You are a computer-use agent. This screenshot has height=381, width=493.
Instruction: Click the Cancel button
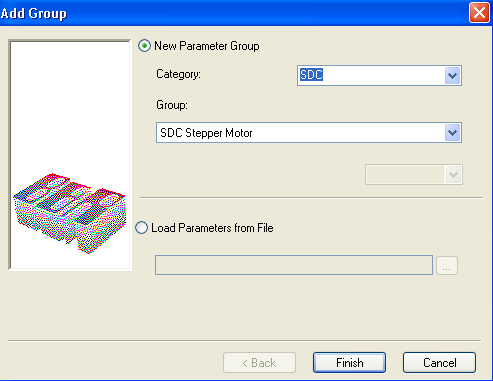point(439,363)
